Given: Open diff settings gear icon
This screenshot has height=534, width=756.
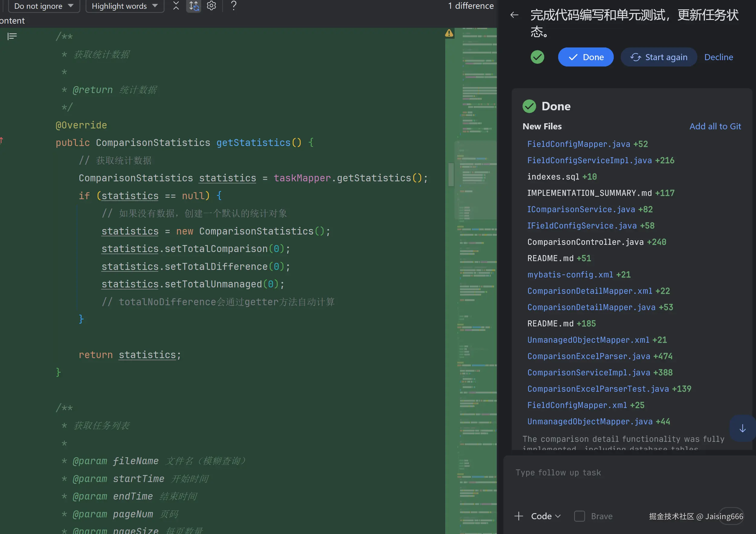Looking at the screenshot, I should click(211, 6).
